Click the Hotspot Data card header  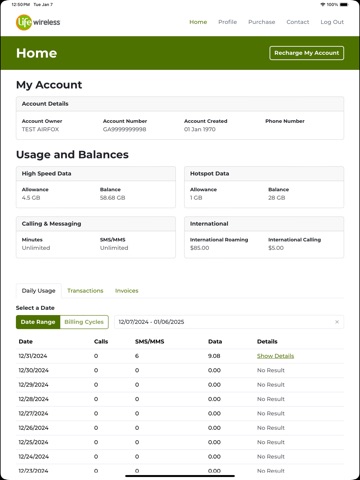click(x=264, y=174)
